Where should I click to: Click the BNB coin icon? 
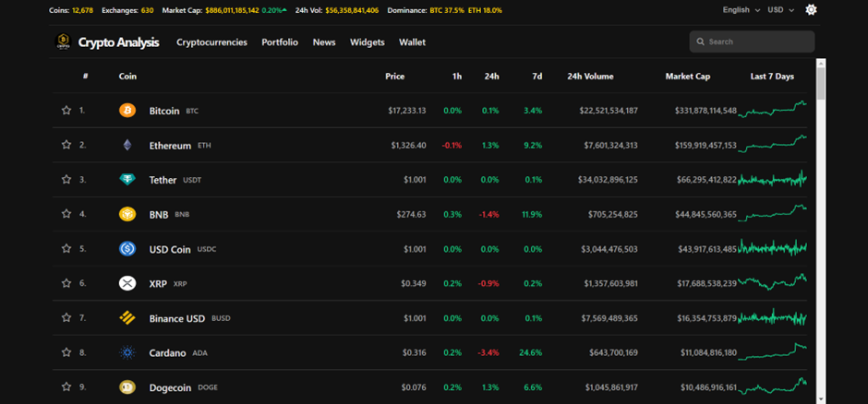click(127, 214)
